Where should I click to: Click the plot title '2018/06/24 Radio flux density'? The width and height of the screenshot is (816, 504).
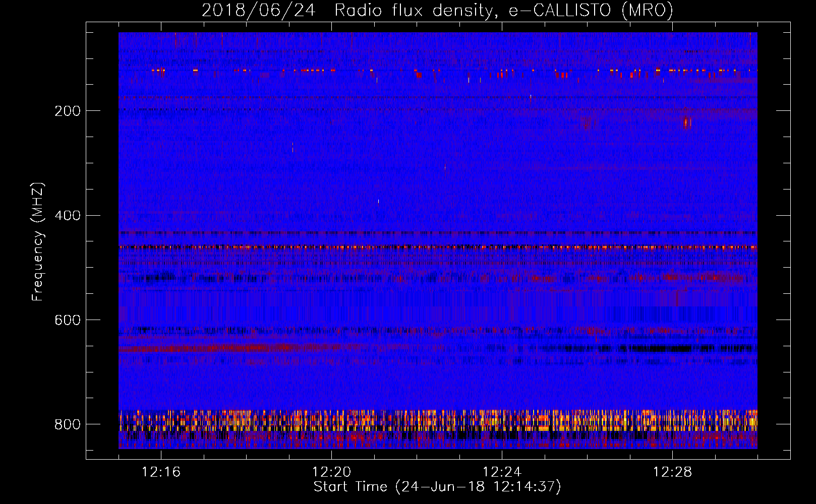pos(347,10)
